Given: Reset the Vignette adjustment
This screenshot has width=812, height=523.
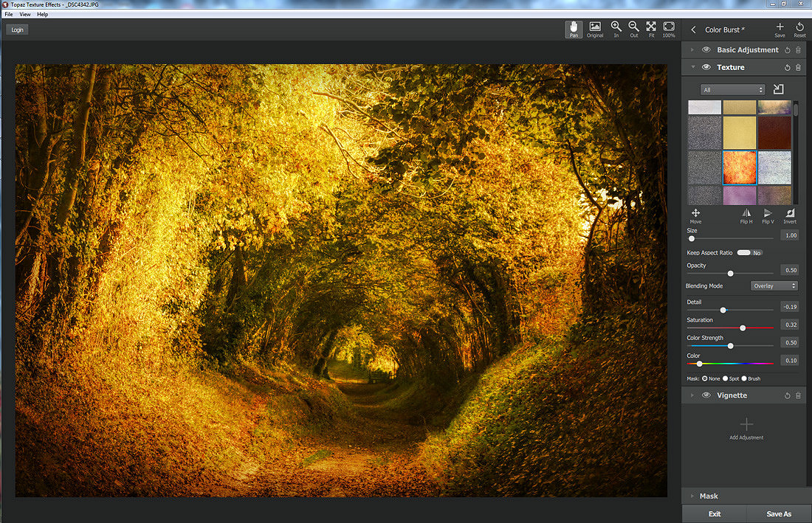Looking at the screenshot, I should (787, 395).
